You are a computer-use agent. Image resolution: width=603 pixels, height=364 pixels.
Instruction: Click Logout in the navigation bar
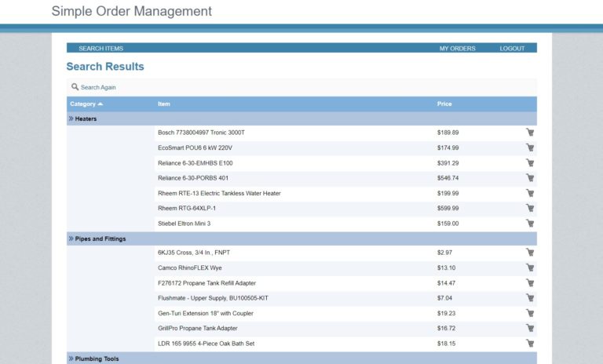tap(512, 49)
